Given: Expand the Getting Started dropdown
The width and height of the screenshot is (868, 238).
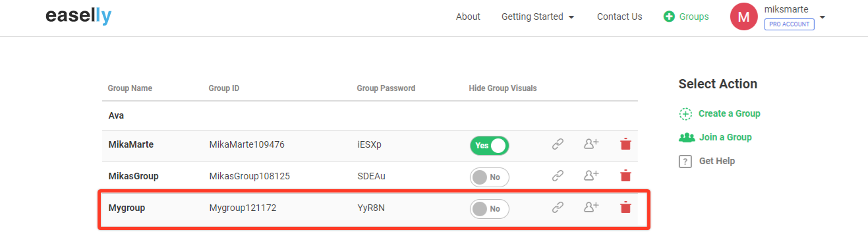Looking at the screenshot, I should pos(538,16).
